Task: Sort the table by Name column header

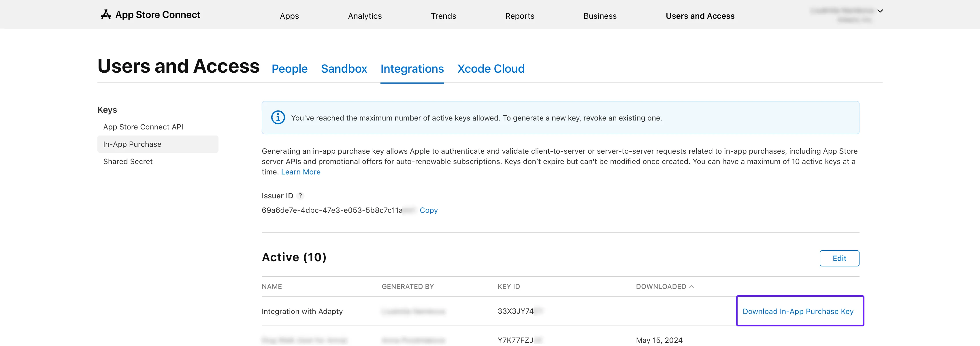Action: [272, 287]
